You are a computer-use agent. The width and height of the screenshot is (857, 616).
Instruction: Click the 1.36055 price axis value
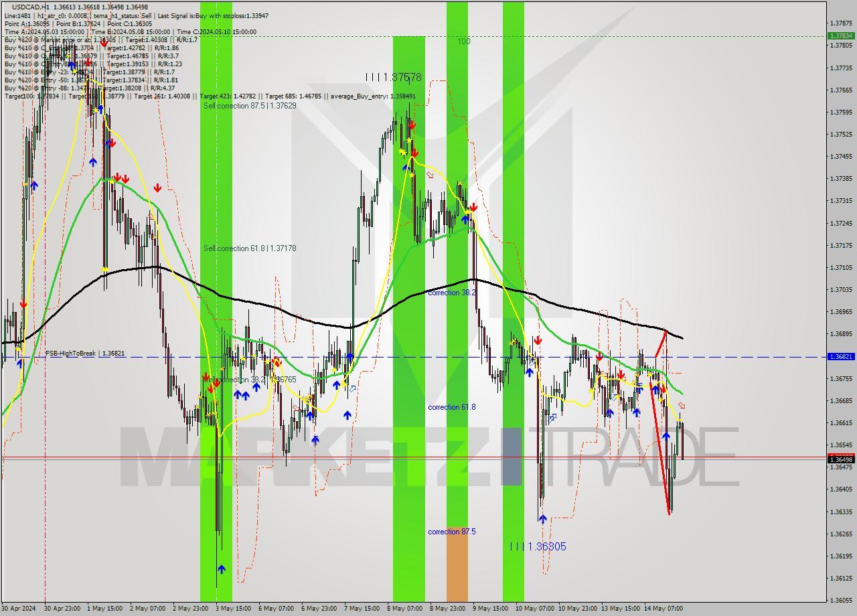tap(841, 601)
